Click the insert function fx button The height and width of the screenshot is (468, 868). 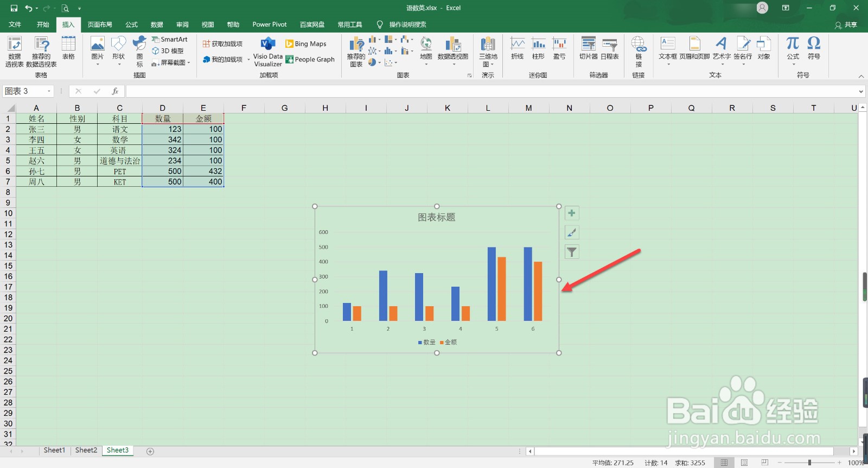[x=115, y=91]
